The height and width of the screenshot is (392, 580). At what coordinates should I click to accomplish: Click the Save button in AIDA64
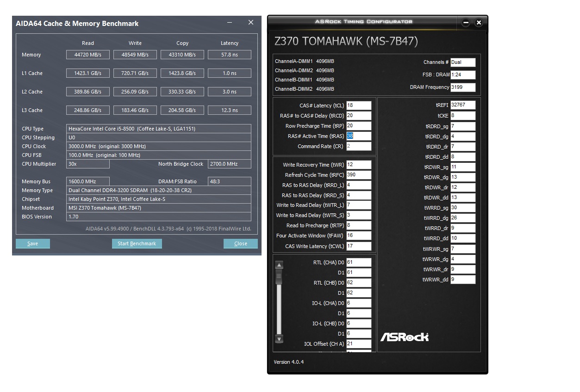(x=33, y=243)
